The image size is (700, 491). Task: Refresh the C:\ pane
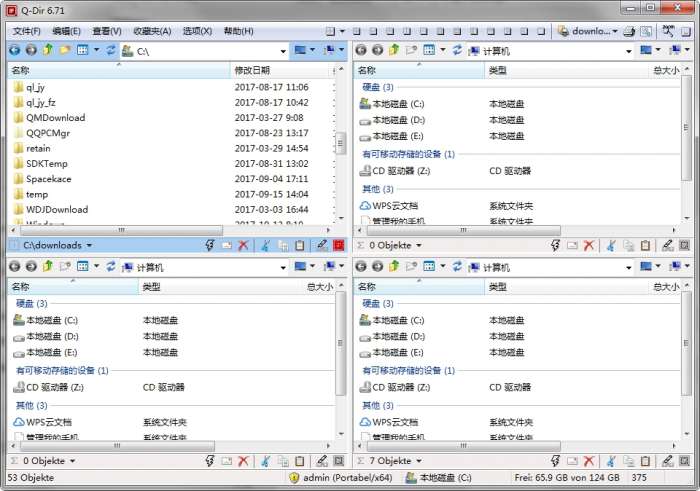point(111,50)
